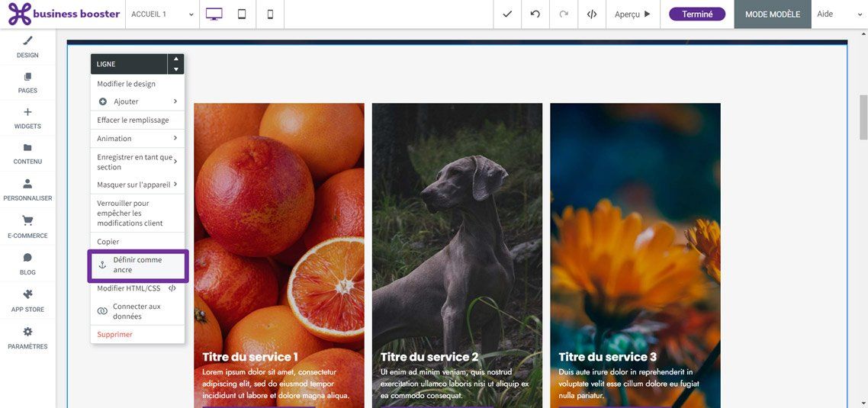Click the business booster logo
Screen dimensions: 868x408
(x=63, y=14)
